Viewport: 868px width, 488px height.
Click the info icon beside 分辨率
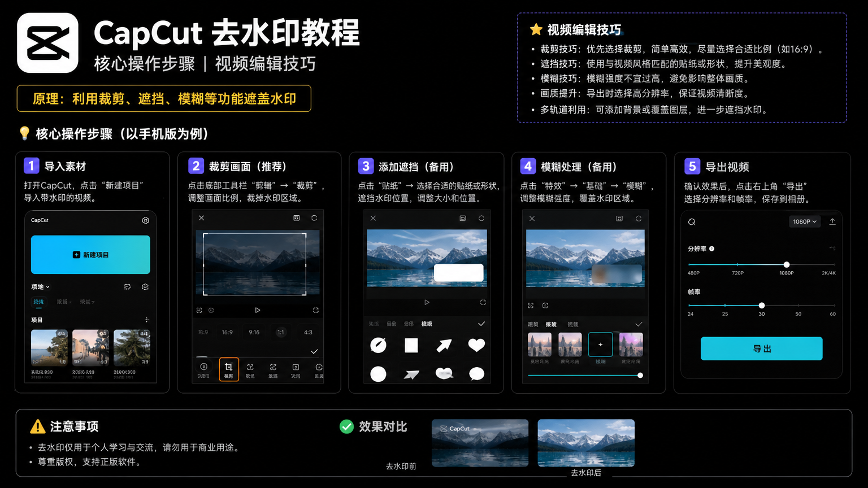pyautogui.click(x=712, y=249)
